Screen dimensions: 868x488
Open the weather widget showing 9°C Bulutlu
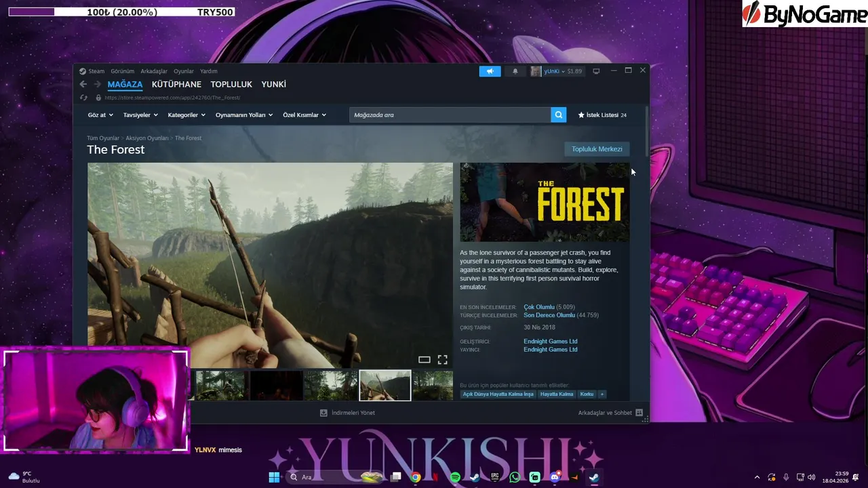coord(24,477)
